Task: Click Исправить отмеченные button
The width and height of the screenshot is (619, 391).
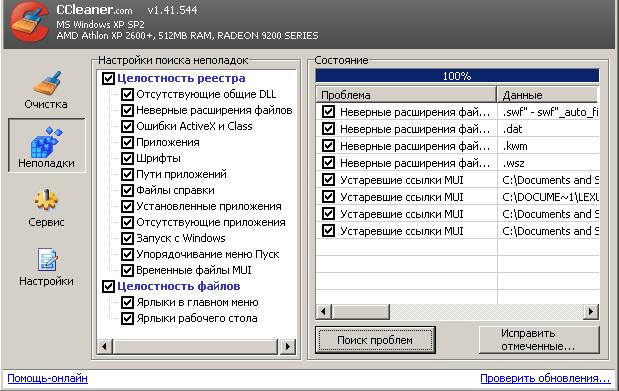Action: (x=539, y=340)
